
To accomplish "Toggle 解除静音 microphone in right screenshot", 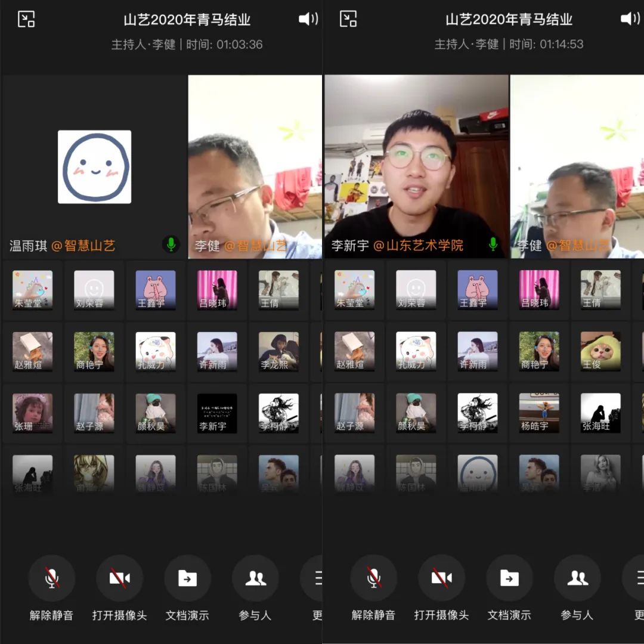I will pyautogui.click(x=374, y=578).
